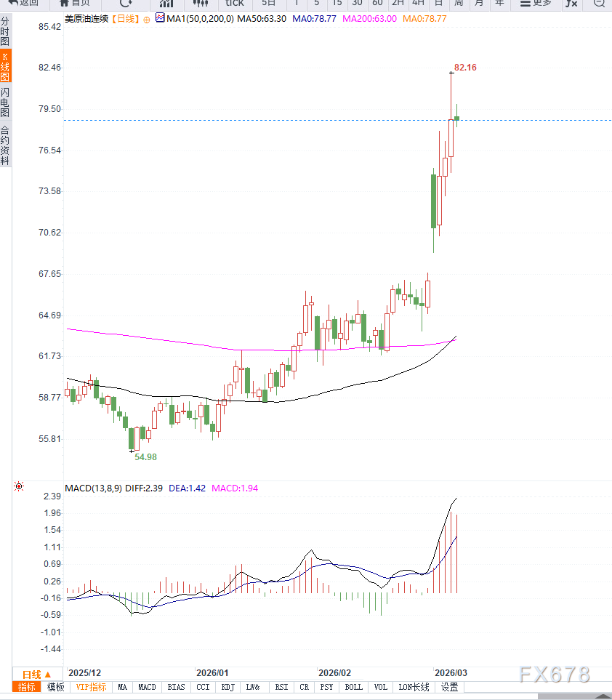The width and height of the screenshot is (612, 700).
Task: Click the 设置 button in the bottom bar
Action: pos(450,687)
